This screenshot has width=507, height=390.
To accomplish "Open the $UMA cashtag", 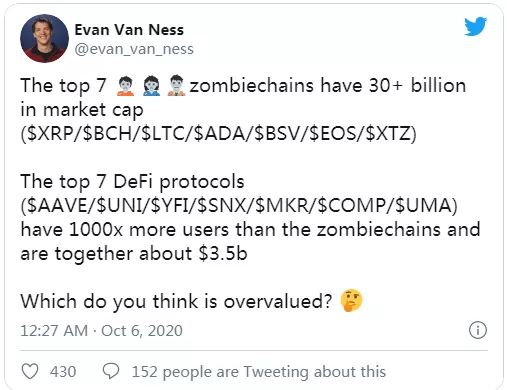I will point(422,205).
